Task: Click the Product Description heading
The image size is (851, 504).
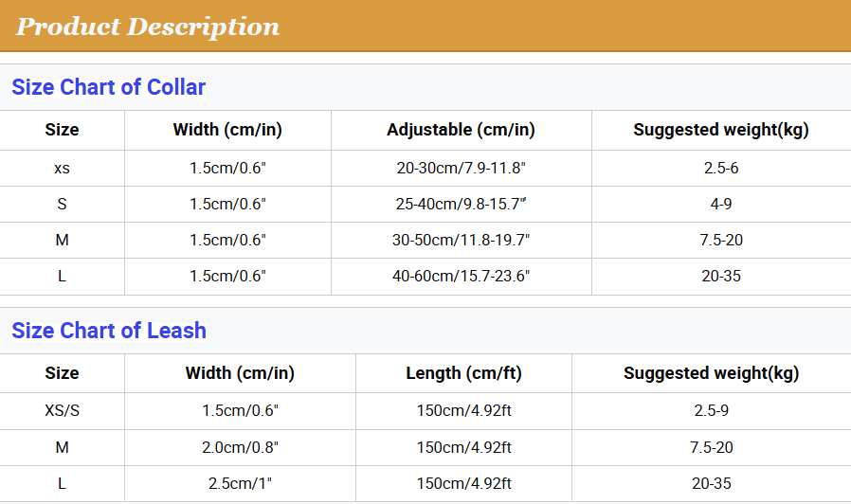Action: point(148,27)
